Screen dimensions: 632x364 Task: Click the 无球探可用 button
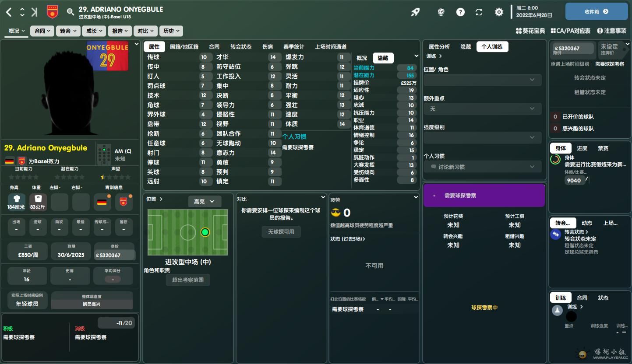tap(281, 232)
